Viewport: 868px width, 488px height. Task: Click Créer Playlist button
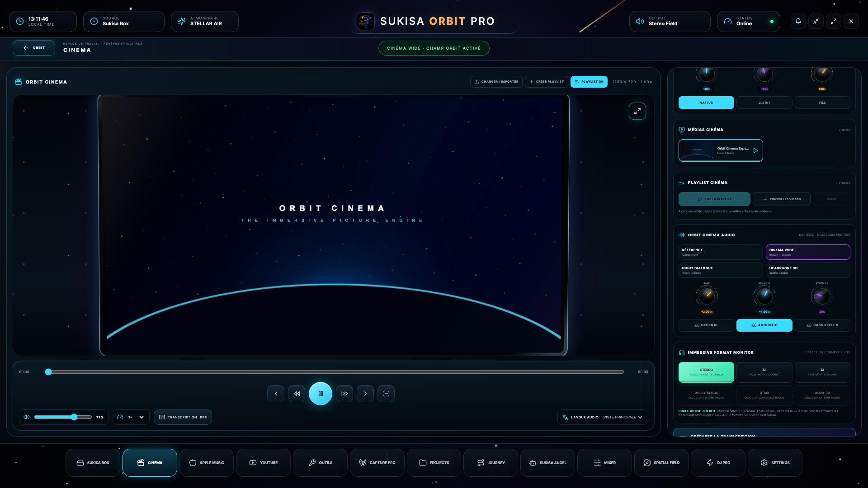pos(547,82)
